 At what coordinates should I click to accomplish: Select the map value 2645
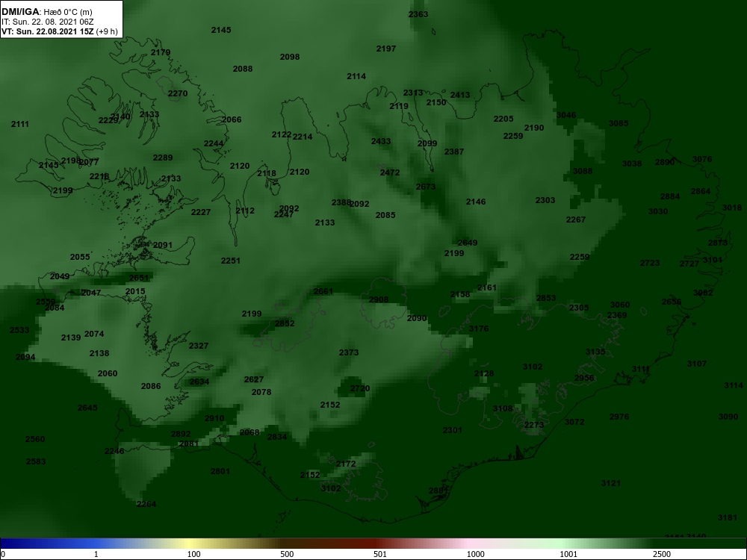tap(87, 408)
